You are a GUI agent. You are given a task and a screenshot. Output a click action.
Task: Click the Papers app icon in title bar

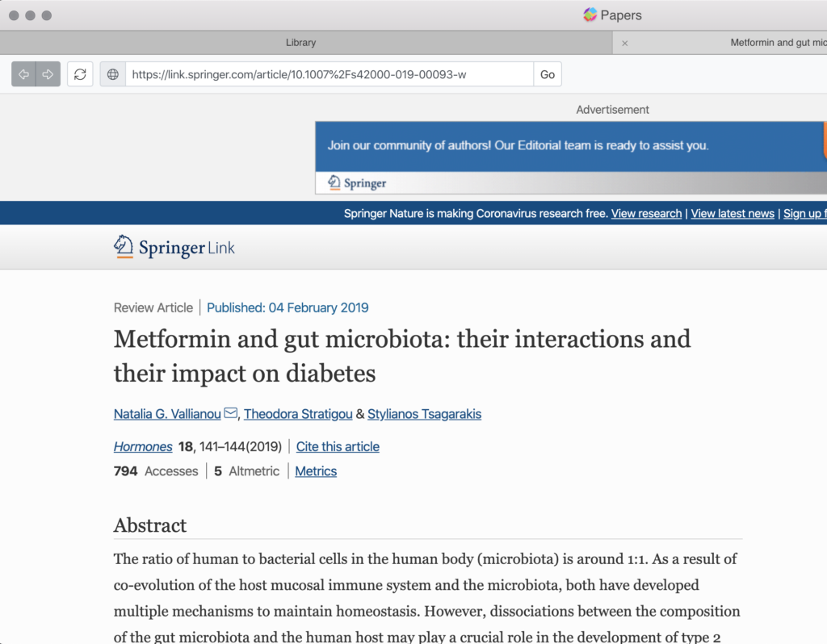coord(590,15)
